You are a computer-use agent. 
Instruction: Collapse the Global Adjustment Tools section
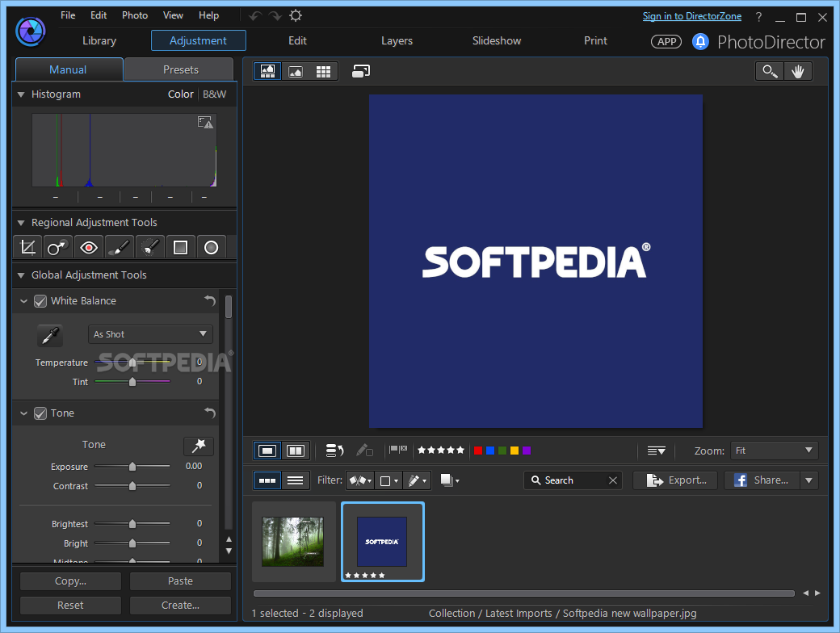click(x=21, y=275)
